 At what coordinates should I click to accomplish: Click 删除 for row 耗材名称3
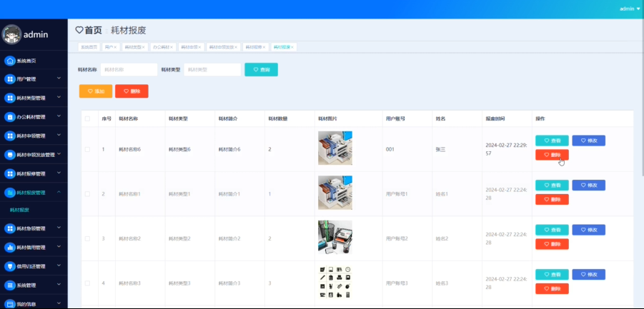point(552,288)
